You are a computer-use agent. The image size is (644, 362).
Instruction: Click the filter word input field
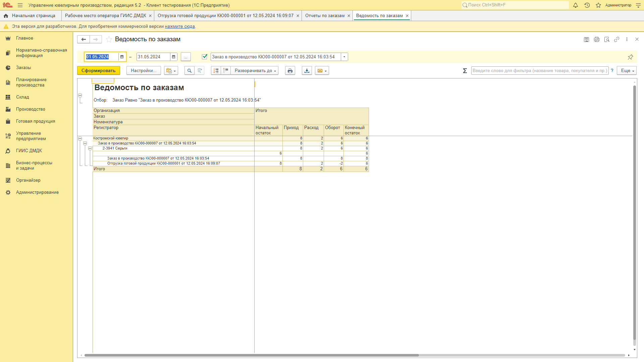coord(540,71)
